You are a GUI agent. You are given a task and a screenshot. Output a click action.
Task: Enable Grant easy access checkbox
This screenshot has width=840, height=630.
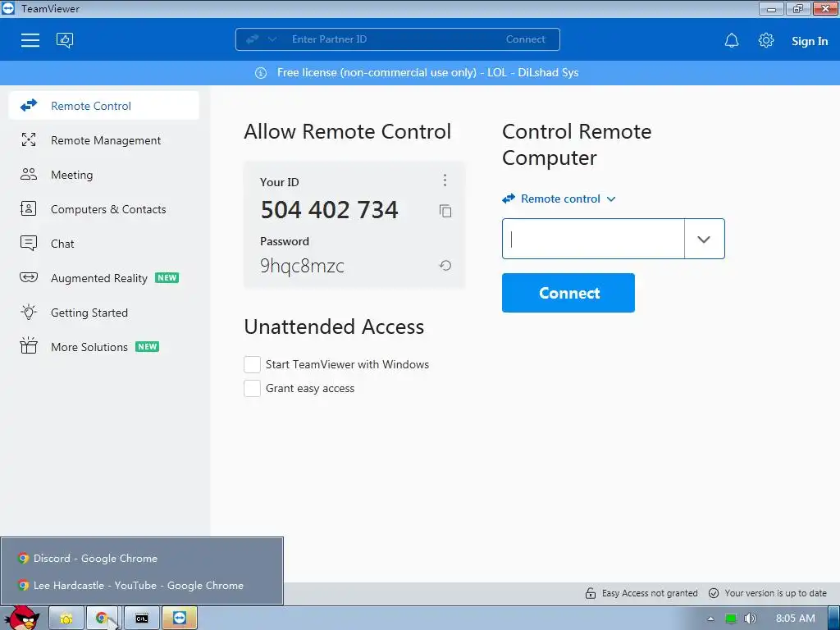[x=253, y=388]
